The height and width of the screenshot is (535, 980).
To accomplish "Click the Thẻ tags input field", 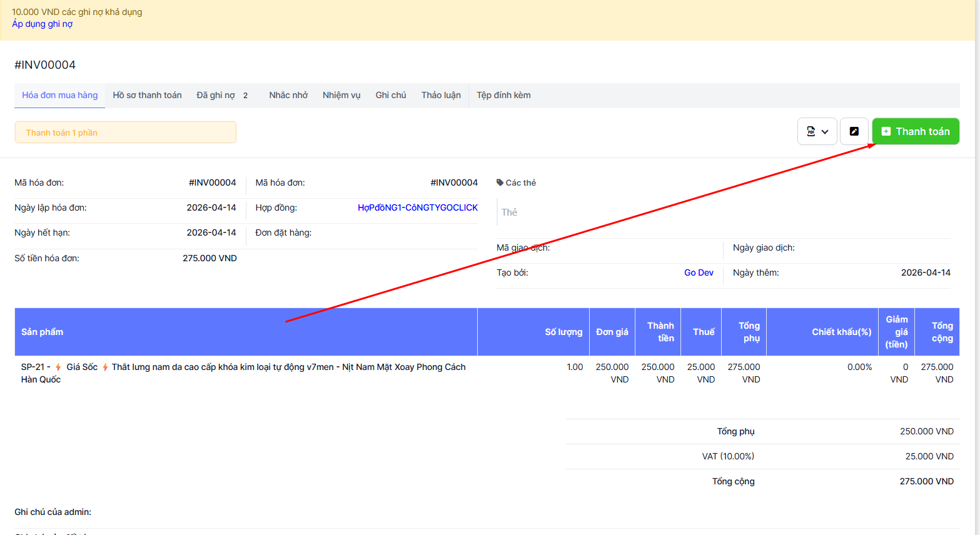I will (x=719, y=212).
